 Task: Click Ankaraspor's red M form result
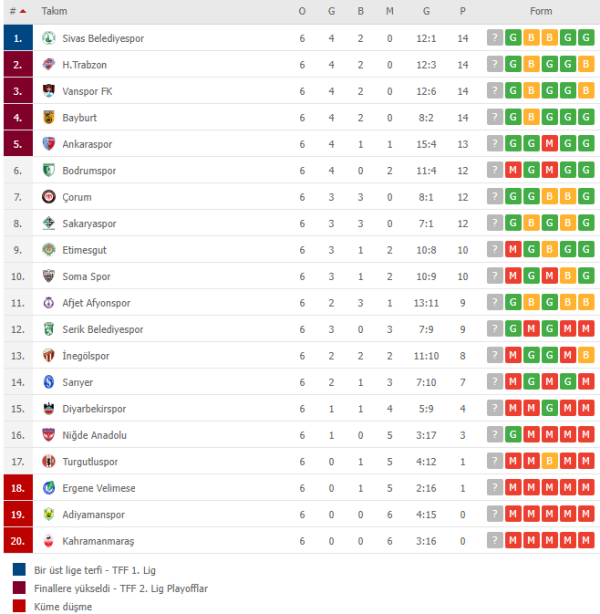[x=549, y=144]
